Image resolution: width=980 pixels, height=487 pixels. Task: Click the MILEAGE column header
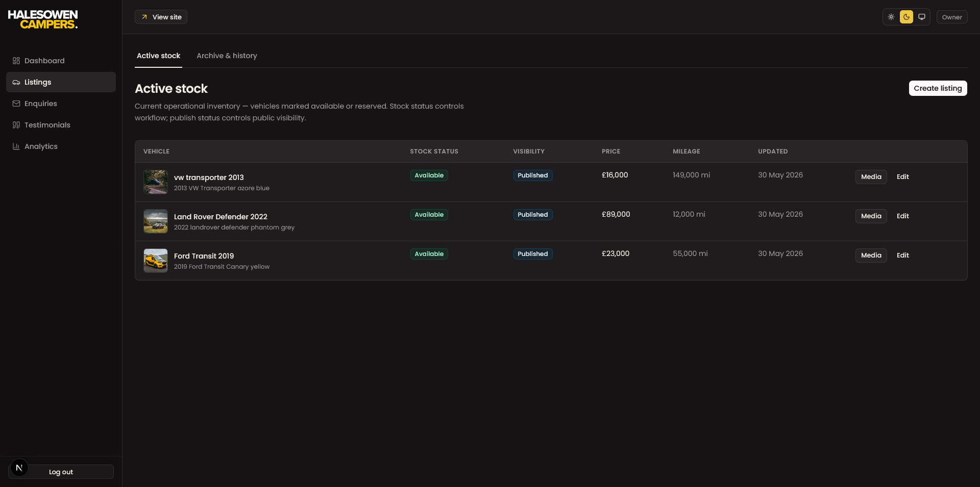[x=687, y=151]
